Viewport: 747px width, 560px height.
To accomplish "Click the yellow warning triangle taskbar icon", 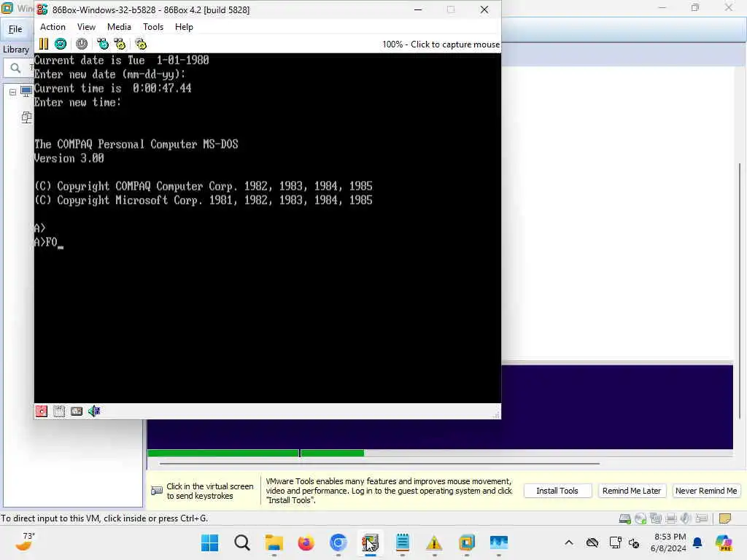I will (434, 542).
